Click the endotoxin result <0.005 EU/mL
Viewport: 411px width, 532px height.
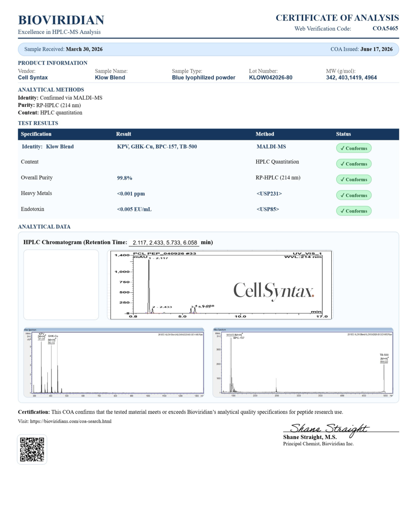[x=134, y=209]
